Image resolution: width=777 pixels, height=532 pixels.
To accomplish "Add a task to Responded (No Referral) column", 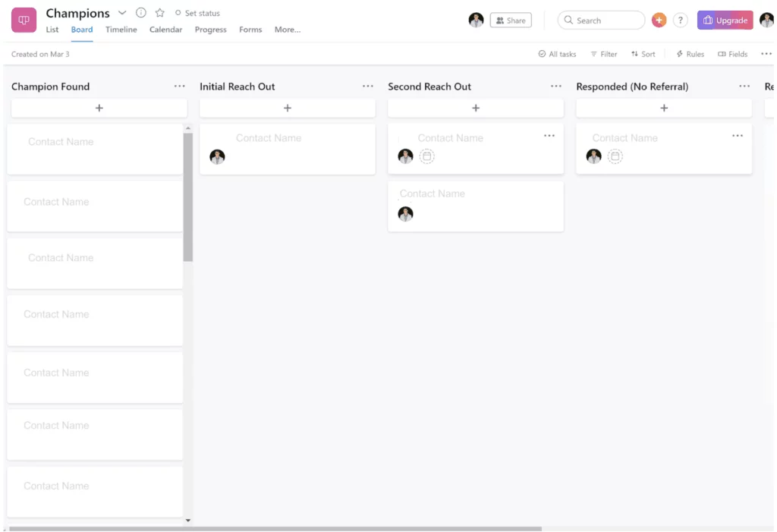I will [664, 108].
